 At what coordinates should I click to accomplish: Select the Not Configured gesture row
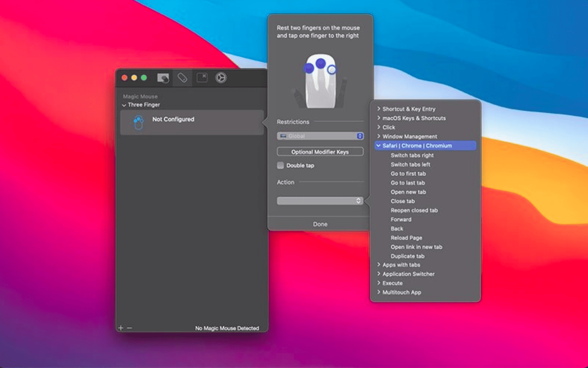[x=192, y=123]
